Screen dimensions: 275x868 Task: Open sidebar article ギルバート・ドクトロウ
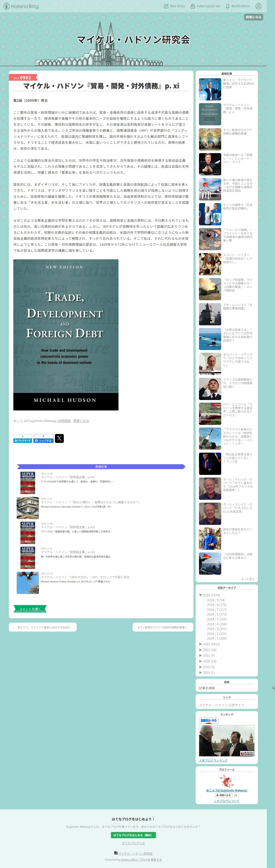(x=238, y=360)
